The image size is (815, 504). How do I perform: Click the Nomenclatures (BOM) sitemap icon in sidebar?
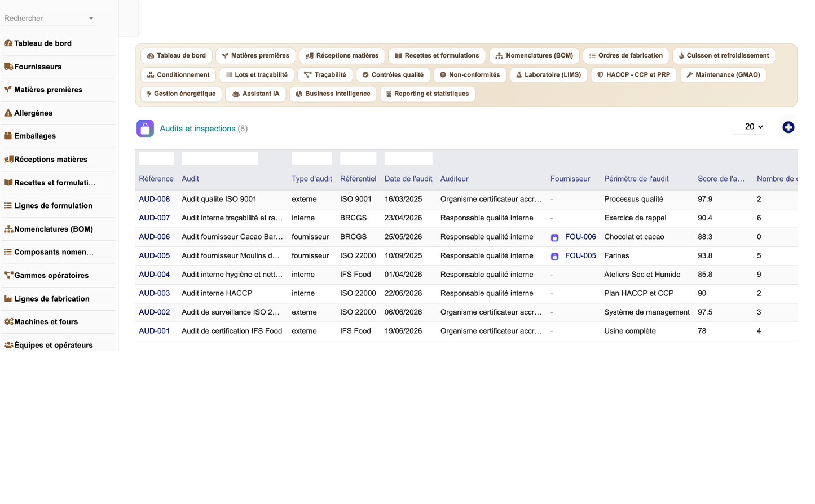[8, 229]
